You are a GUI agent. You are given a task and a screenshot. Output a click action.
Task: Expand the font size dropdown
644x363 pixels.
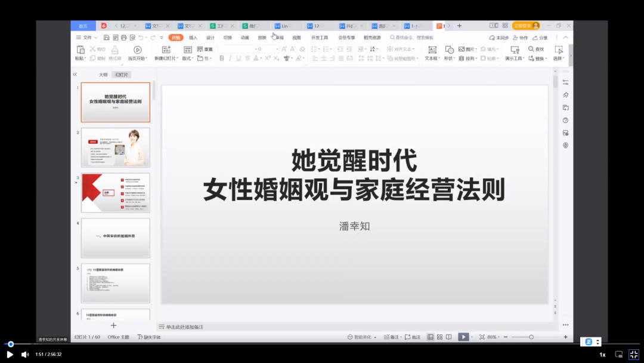click(x=276, y=49)
